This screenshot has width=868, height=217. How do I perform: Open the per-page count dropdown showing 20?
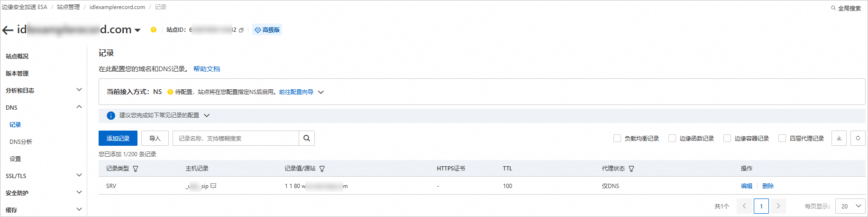point(850,206)
